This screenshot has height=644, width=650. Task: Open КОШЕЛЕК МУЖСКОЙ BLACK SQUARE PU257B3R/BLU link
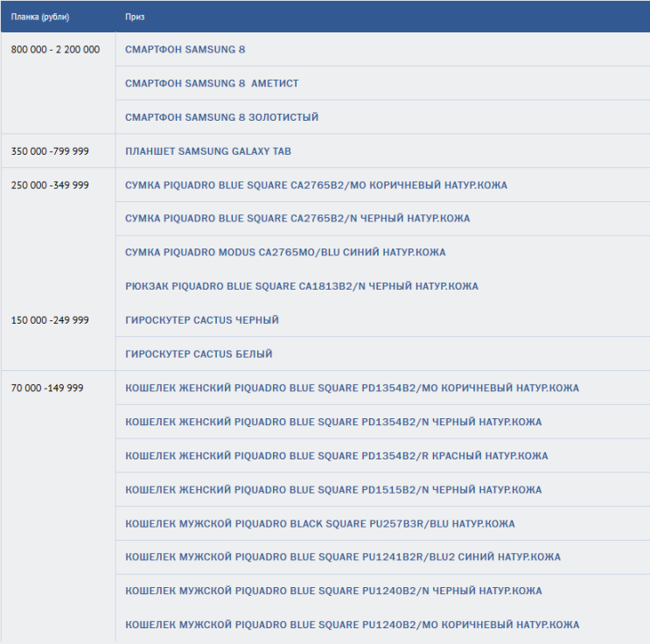point(320,524)
